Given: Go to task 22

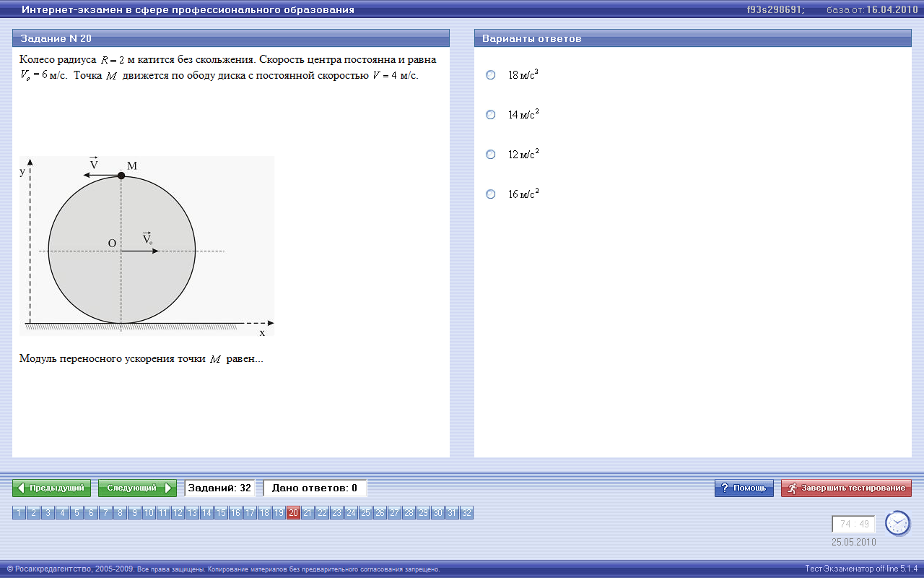Looking at the screenshot, I should click(323, 513).
